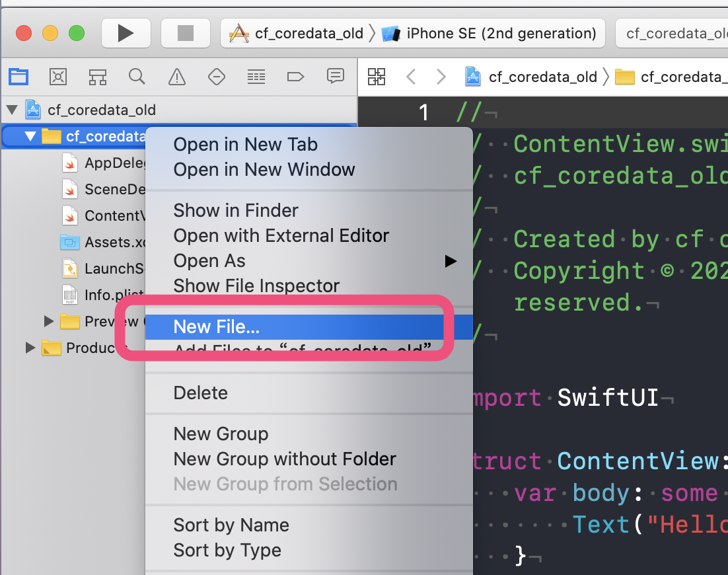Click SwiftUI in the import line

click(608, 398)
